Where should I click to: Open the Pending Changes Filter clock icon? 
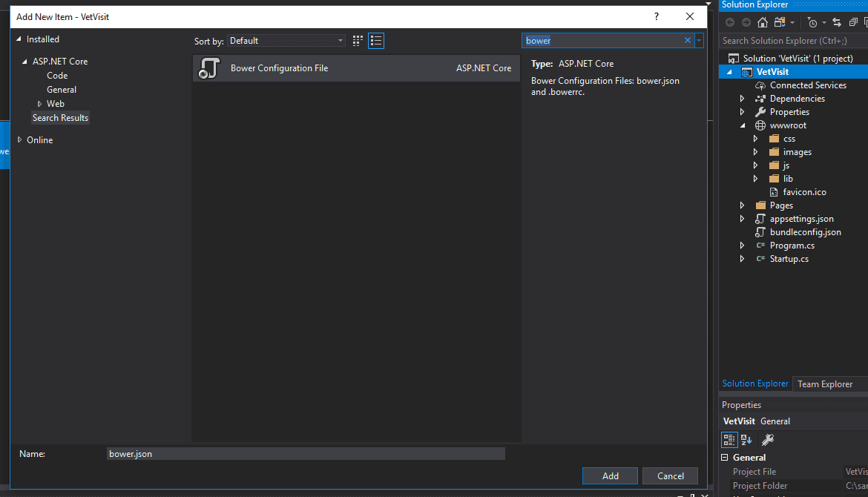(x=812, y=23)
